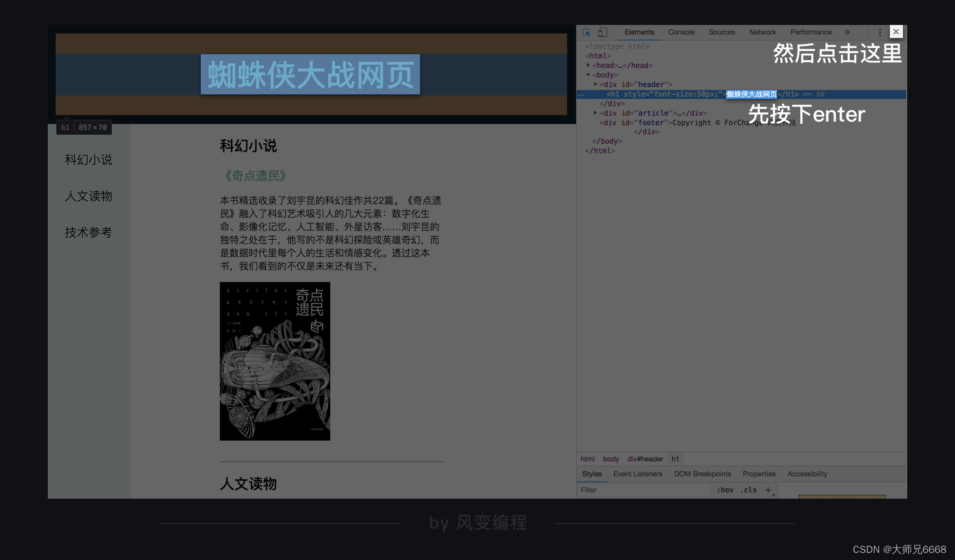Expand the head element node

point(588,65)
